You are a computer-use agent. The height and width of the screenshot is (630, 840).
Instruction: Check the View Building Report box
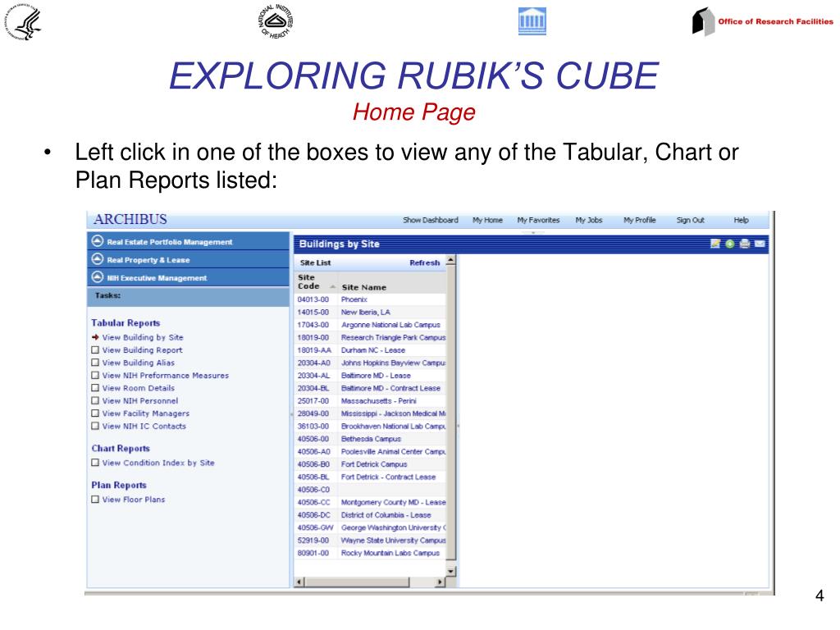point(95,349)
